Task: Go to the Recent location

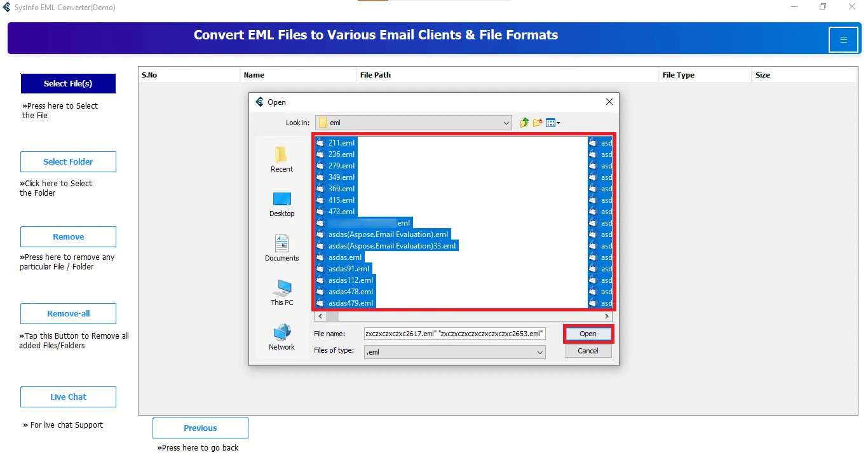Action: (281, 160)
